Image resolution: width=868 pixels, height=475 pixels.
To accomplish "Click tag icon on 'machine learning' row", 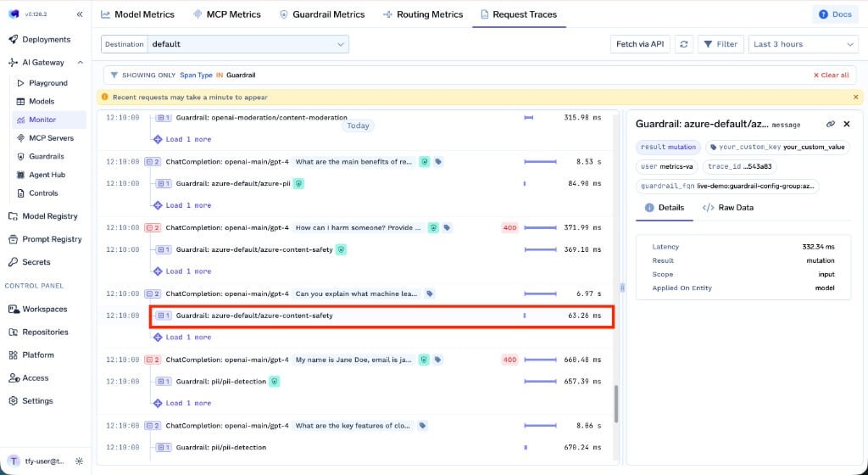I will 430,294.
